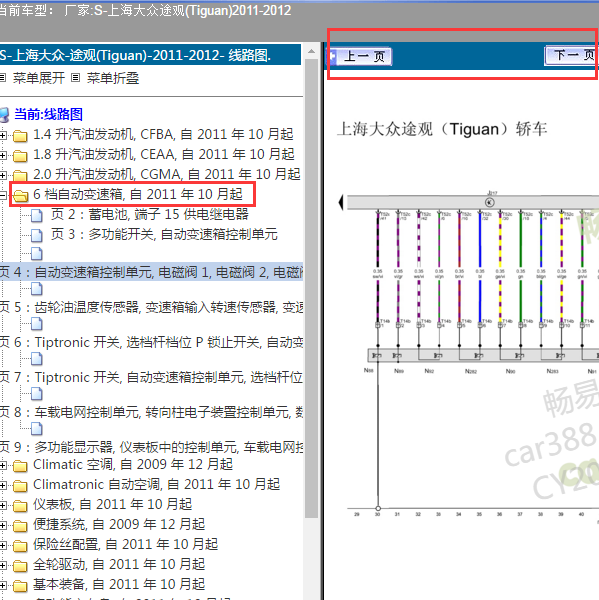The height and width of the screenshot is (600, 599).
Task: Click folder icon of 仪表板
Action: click(x=20, y=505)
